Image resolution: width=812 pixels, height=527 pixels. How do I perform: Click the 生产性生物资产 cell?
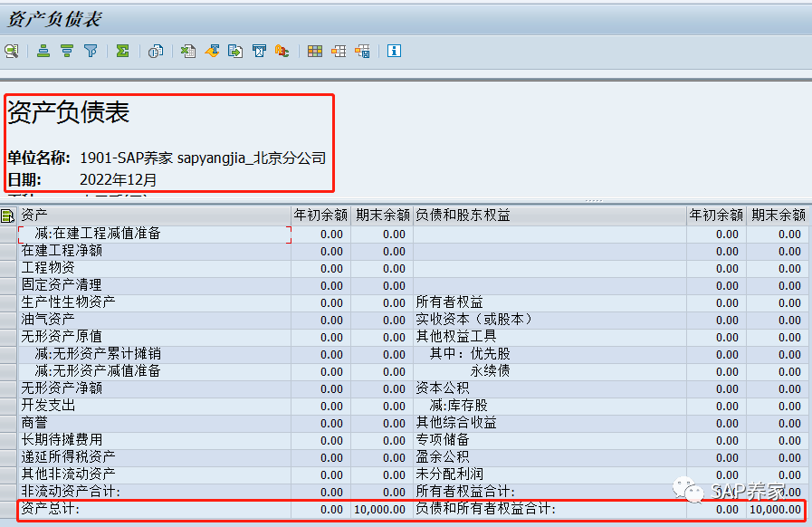(x=154, y=302)
